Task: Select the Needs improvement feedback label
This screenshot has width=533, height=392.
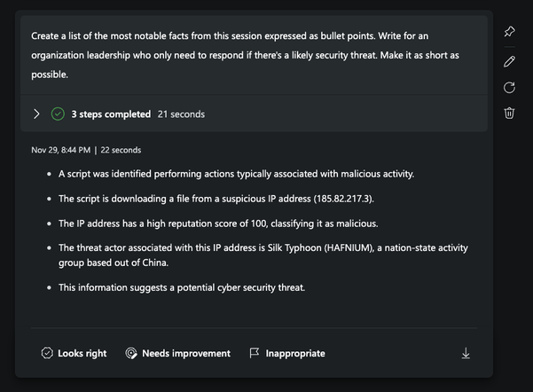Action: click(x=186, y=353)
